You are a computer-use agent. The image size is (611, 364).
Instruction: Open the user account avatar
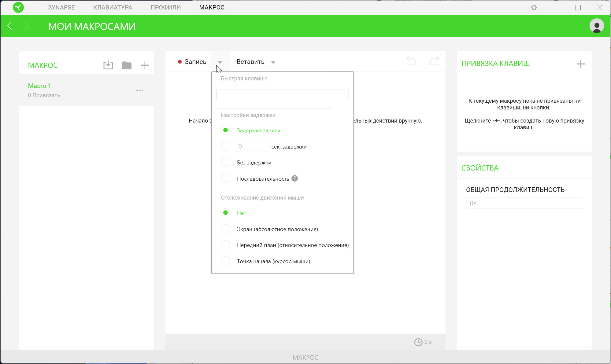coord(596,26)
